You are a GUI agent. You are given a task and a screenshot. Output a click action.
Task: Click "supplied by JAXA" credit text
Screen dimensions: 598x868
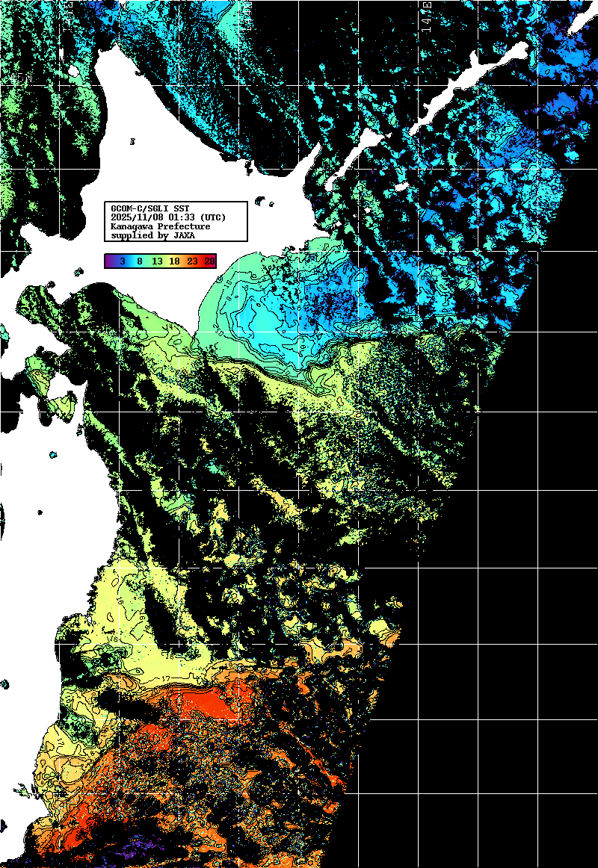point(152,235)
